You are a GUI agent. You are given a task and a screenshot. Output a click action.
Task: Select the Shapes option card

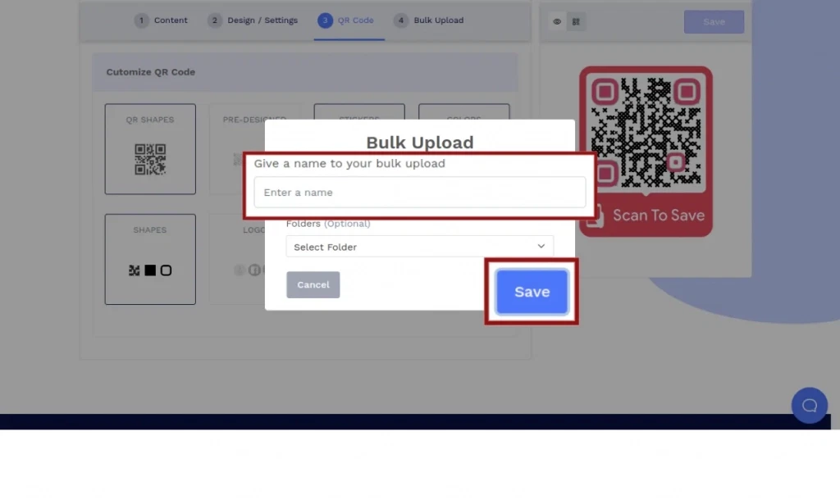[150, 259]
